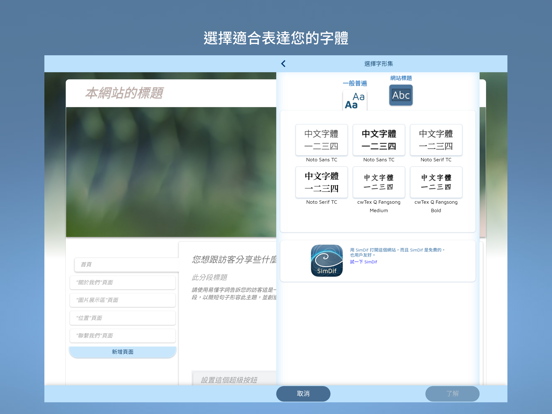Open the SimDif app logo
Viewport: 552px width, 414px height.
pyautogui.click(x=327, y=261)
